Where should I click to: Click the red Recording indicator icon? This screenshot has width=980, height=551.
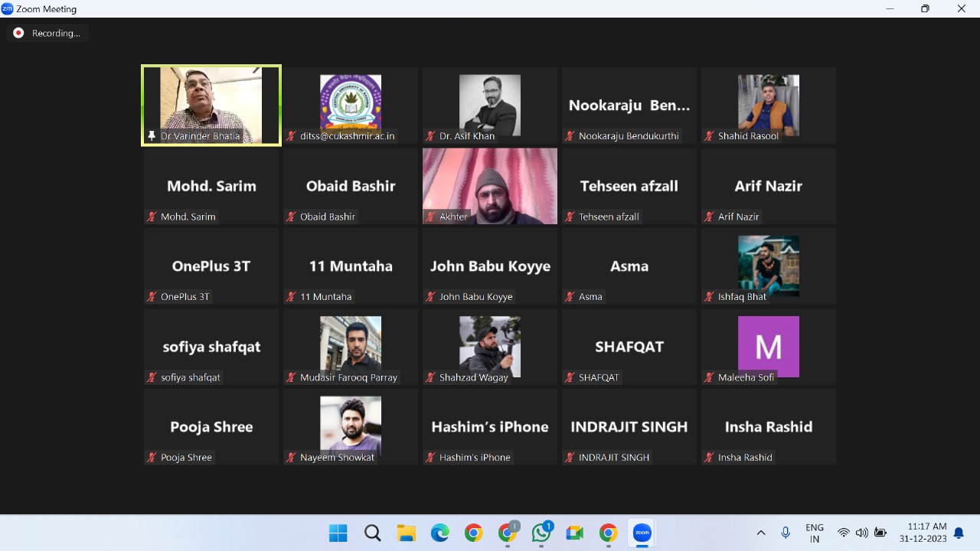[18, 33]
